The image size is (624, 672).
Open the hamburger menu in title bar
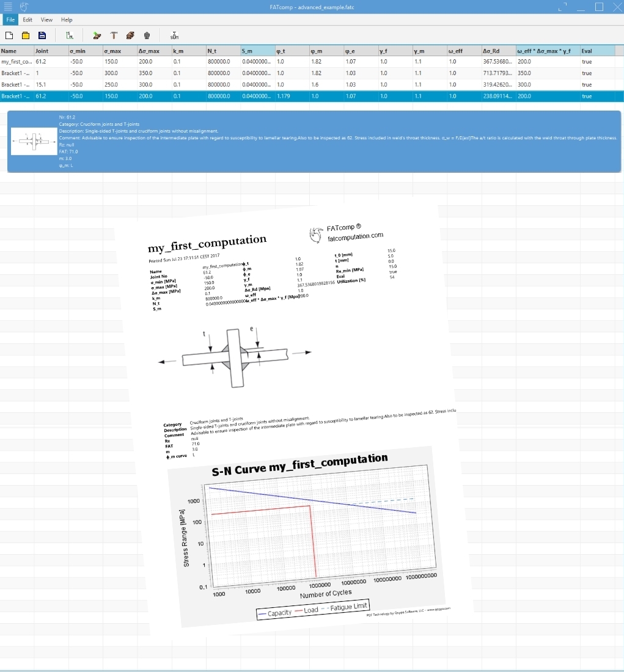[8, 7]
